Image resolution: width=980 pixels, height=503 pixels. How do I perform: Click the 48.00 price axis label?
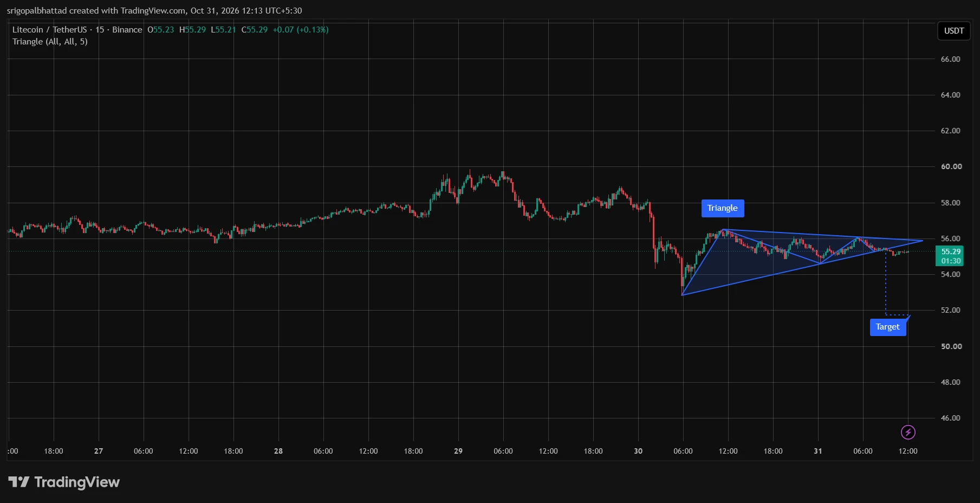950,382
